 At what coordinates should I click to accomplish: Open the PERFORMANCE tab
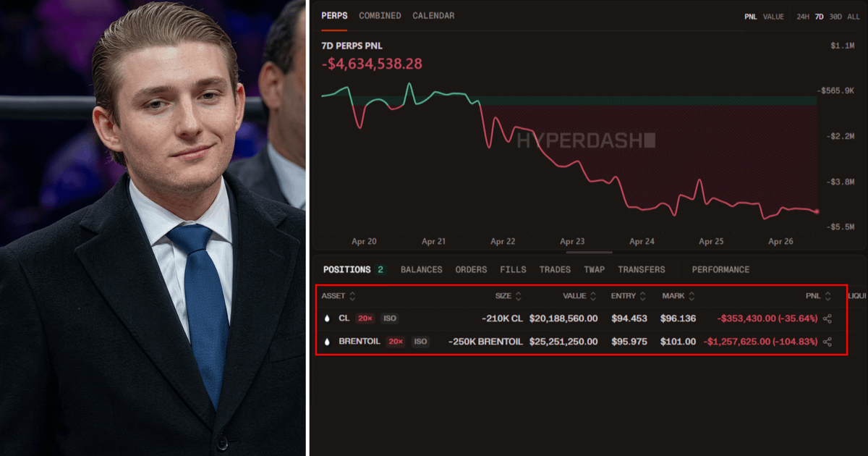(x=720, y=269)
